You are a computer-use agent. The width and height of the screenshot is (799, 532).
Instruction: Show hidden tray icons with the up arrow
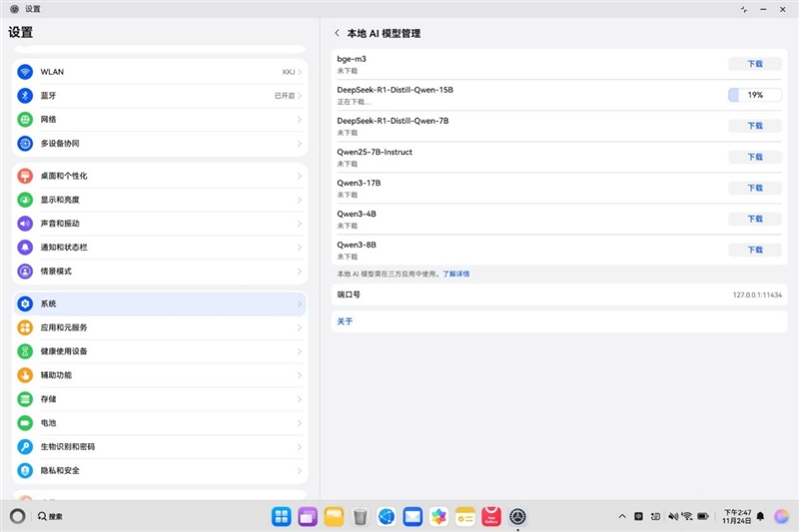(x=622, y=516)
